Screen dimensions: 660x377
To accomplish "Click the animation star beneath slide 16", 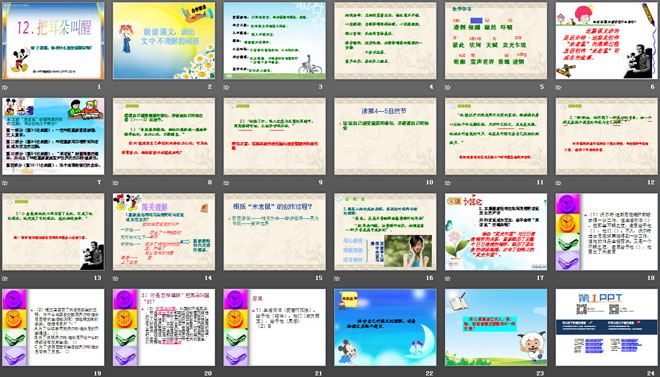I will 337,278.
